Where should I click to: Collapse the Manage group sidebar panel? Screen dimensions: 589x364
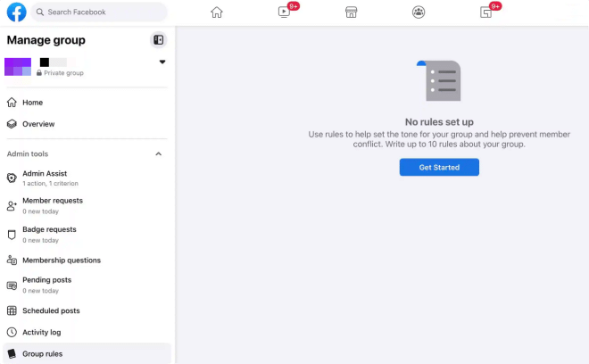click(159, 40)
